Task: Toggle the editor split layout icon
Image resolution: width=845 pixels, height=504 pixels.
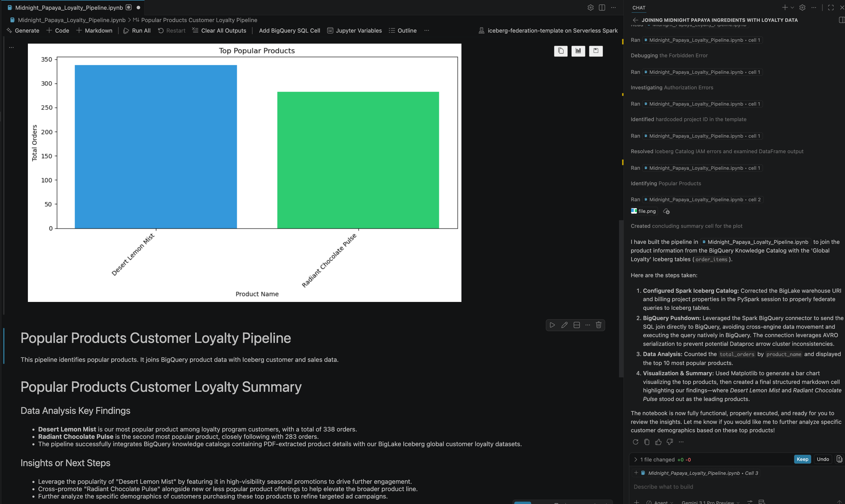Action: (x=602, y=7)
